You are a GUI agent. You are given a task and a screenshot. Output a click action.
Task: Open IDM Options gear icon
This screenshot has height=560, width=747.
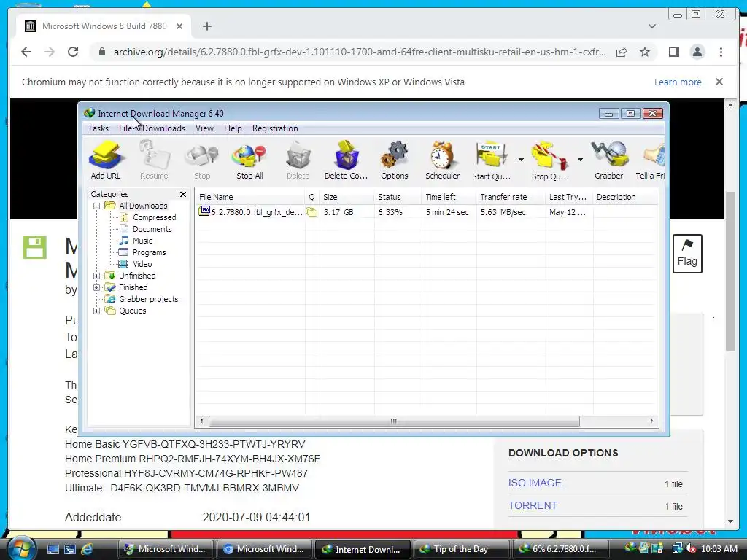395,160
